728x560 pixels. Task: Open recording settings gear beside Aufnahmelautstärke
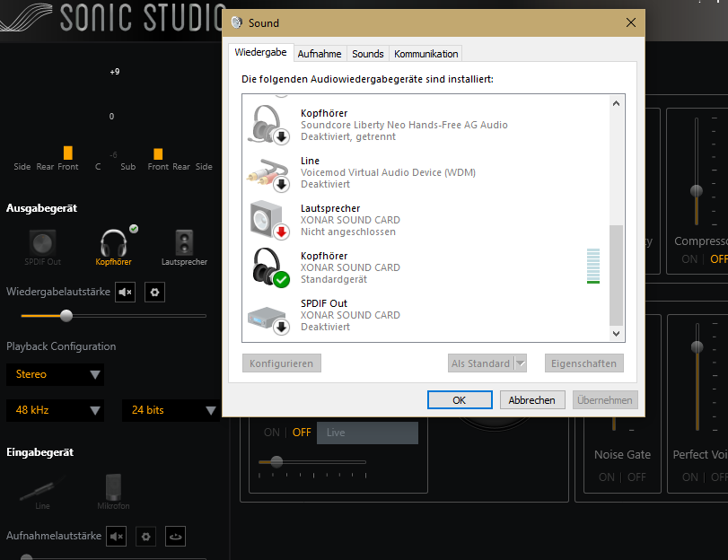145,537
